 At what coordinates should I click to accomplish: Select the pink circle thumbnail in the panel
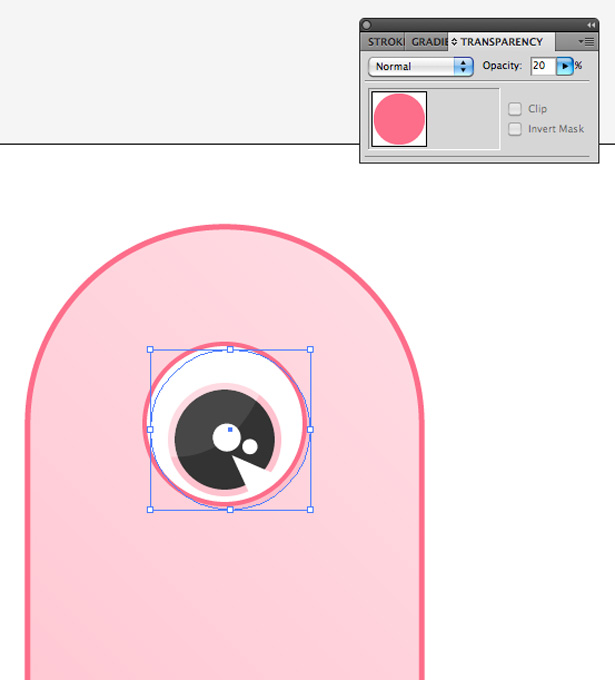[x=399, y=119]
